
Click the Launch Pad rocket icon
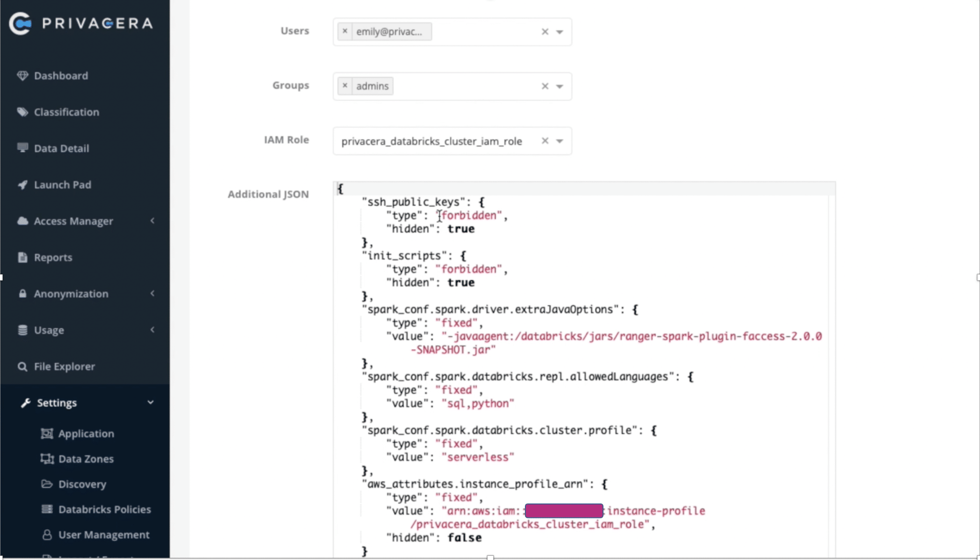[22, 185]
